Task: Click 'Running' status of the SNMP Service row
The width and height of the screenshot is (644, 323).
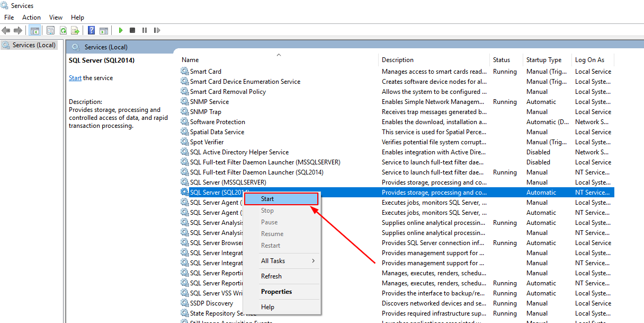Action: point(505,102)
